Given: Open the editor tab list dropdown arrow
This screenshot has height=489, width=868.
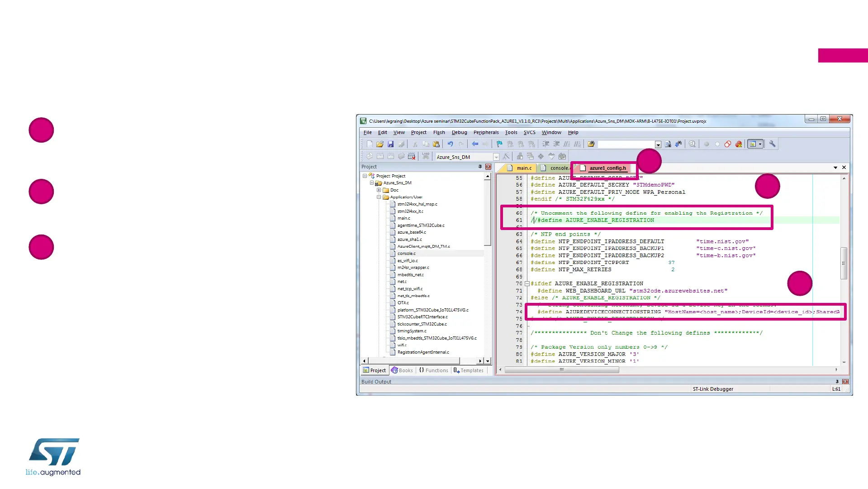Looking at the screenshot, I should pyautogui.click(x=835, y=168).
